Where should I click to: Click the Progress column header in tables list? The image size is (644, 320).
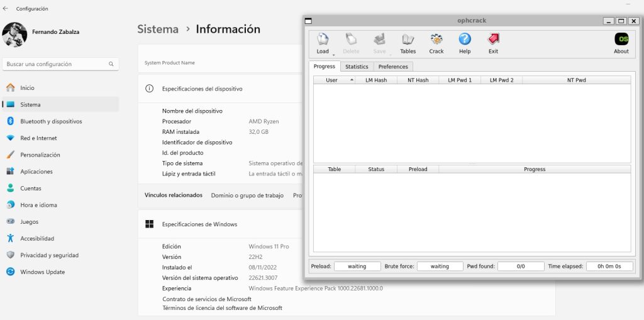(x=535, y=169)
